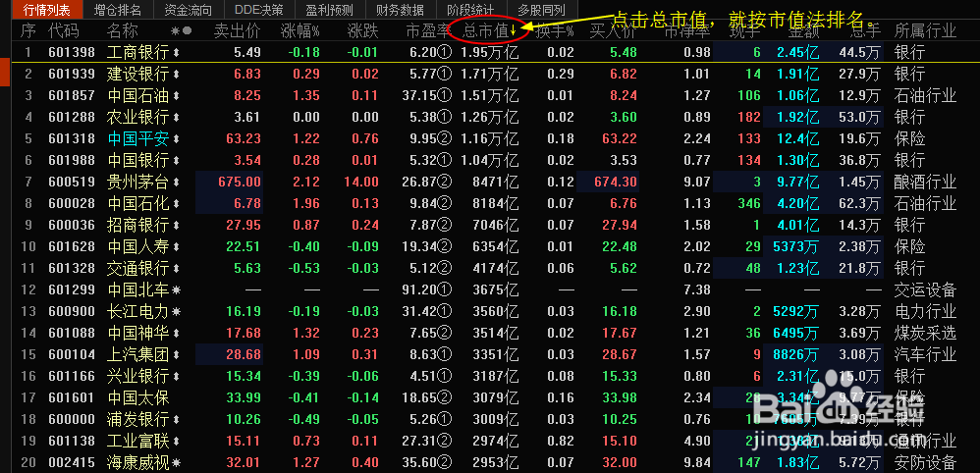Click marker icon beside 兴业银行

click(x=176, y=377)
